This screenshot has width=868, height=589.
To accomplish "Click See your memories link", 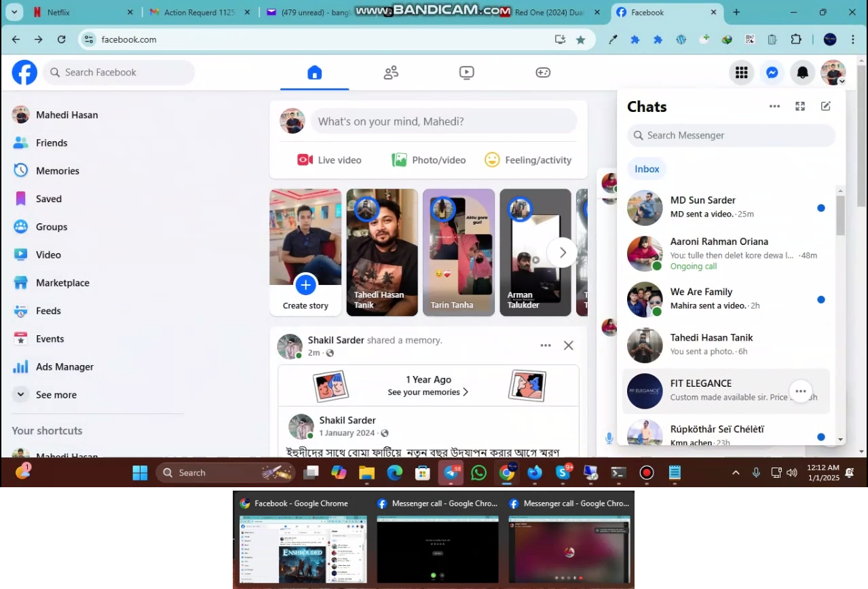I will (x=428, y=392).
